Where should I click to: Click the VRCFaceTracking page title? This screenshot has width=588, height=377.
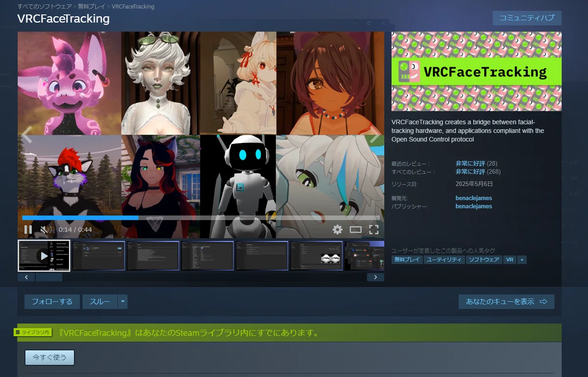click(63, 19)
